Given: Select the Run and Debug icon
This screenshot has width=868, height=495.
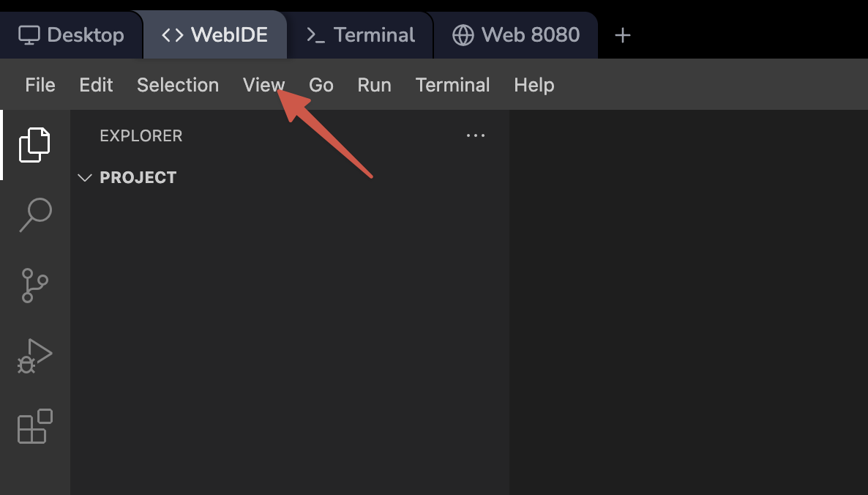Looking at the screenshot, I should coord(34,355).
